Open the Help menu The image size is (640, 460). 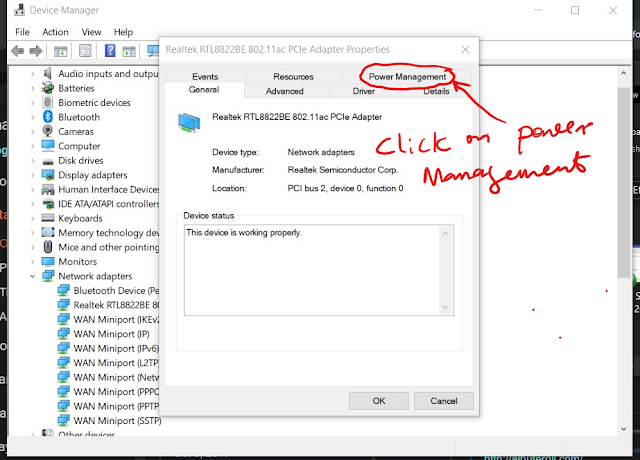coord(123,32)
